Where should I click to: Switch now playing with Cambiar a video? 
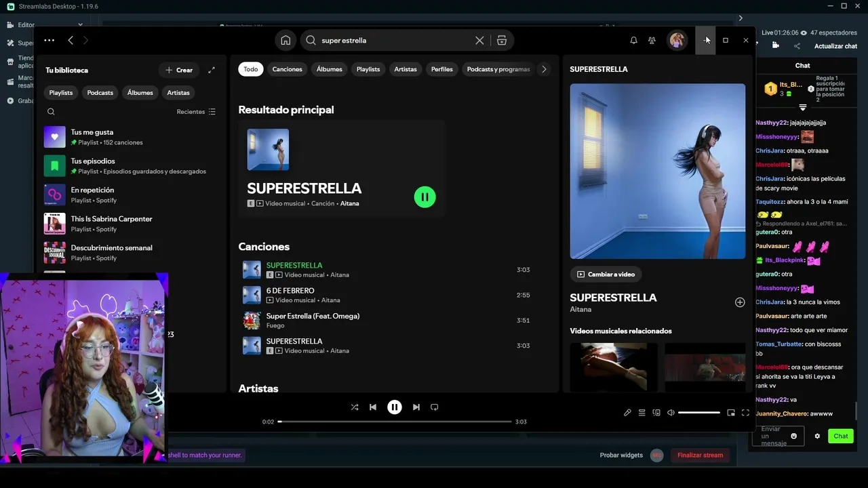coord(606,274)
